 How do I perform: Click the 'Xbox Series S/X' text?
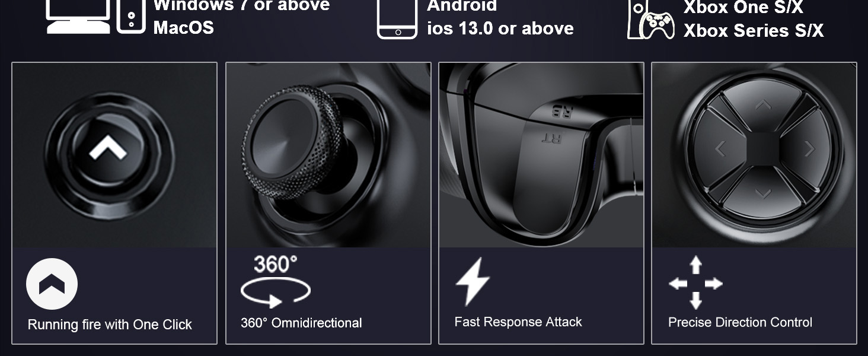(x=754, y=30)
